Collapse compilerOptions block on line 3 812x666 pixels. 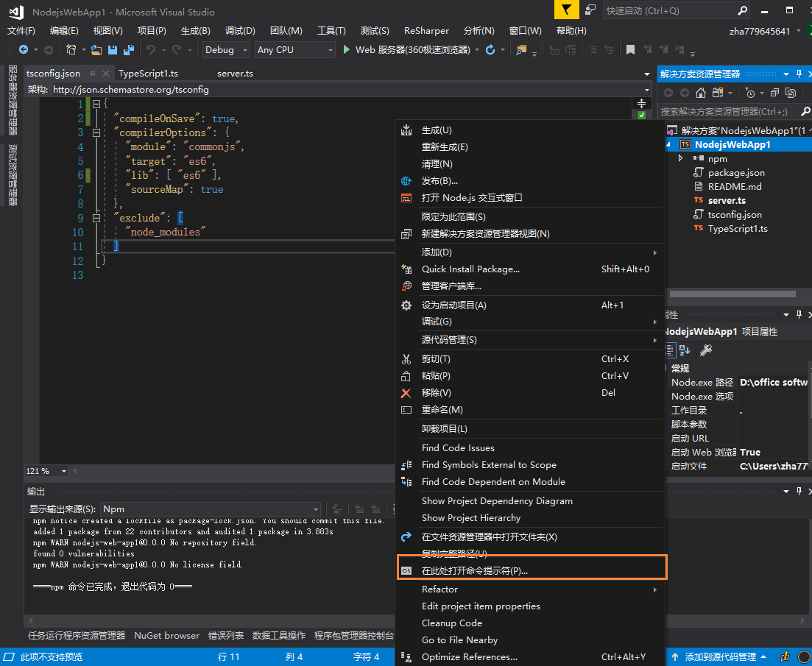tap(96, 132)
